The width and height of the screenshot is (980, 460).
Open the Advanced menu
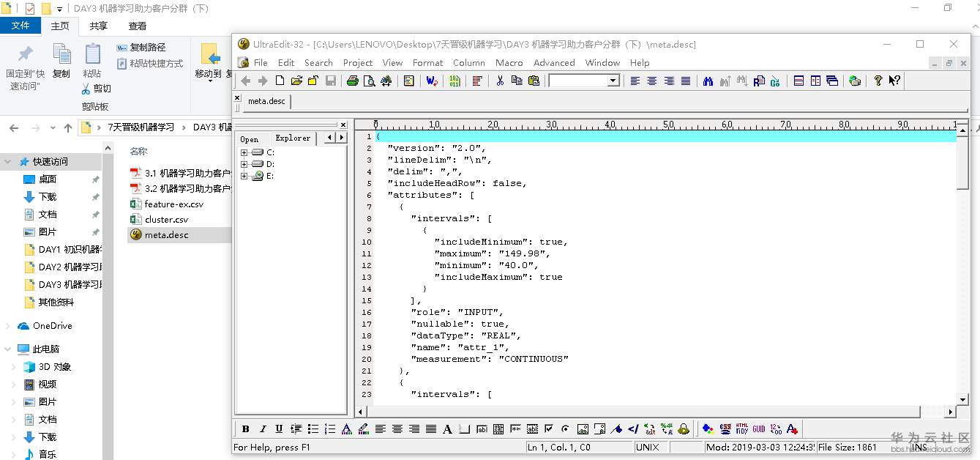point(553,63)
